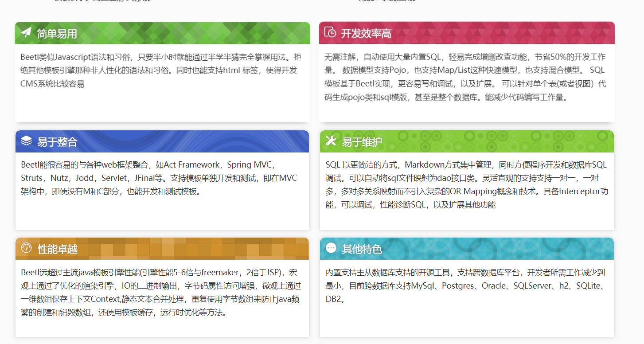Image resolution: width=644 pixels, height=344 pixels.
Task: Click the line starting 码生成pojo类和sql模版
Action: (446, 97)
